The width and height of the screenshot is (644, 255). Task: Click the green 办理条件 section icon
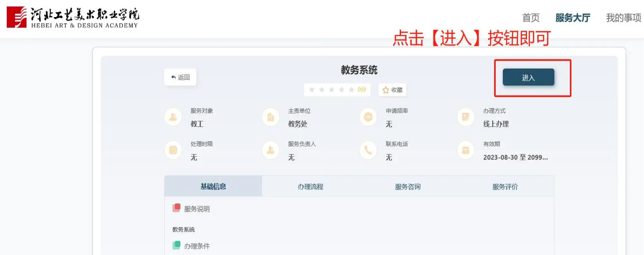coord(176,245)
